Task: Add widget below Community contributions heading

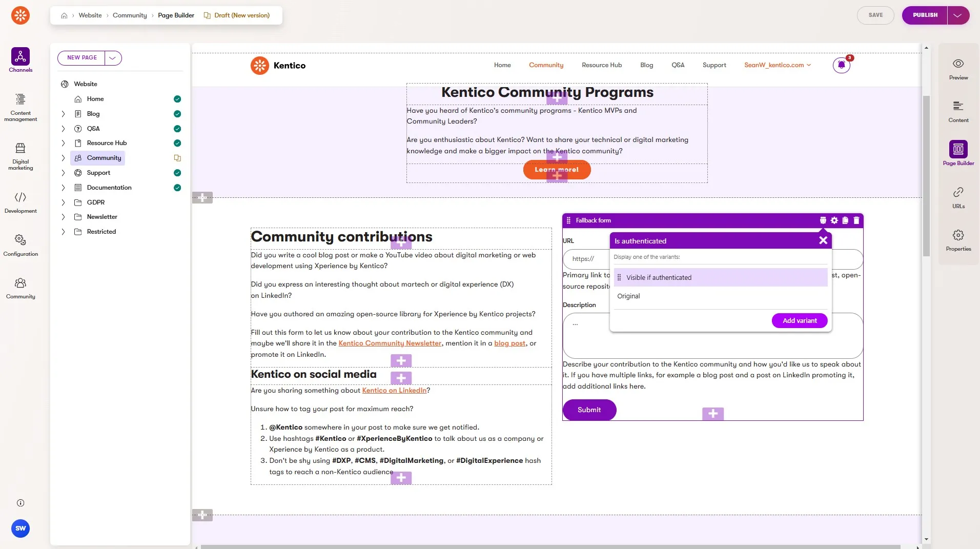Action: (401, 242)
